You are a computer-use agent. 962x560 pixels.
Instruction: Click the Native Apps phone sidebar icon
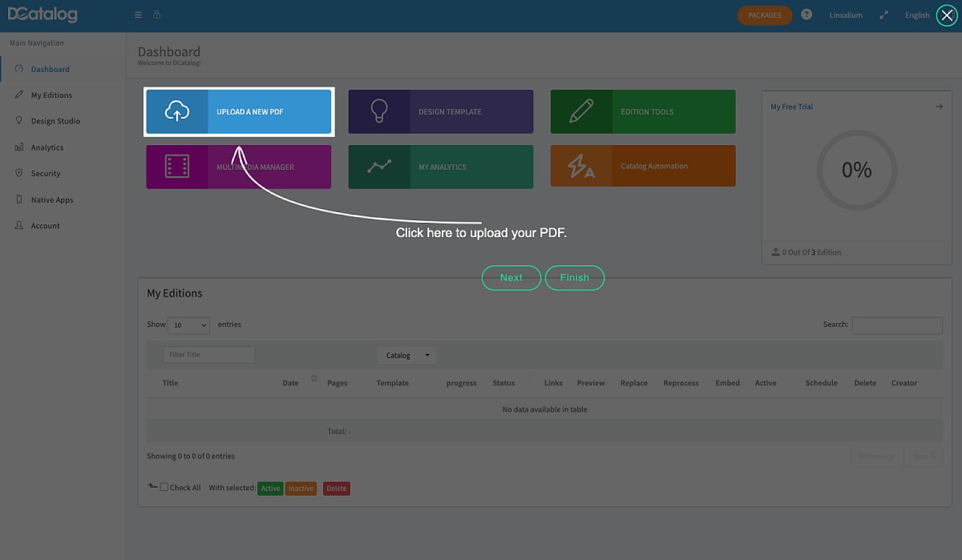19,199
